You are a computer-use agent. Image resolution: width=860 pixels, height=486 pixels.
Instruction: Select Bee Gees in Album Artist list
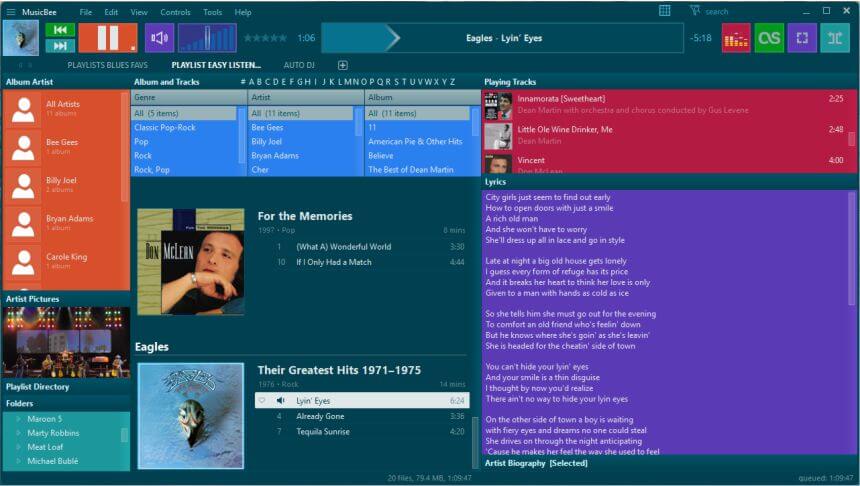(x=62, y=143)
